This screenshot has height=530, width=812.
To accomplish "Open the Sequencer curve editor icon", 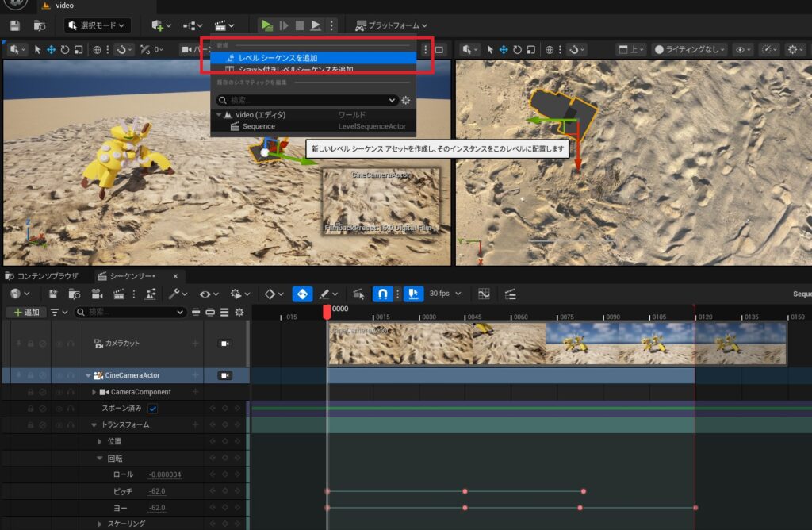I will point(484,294).
